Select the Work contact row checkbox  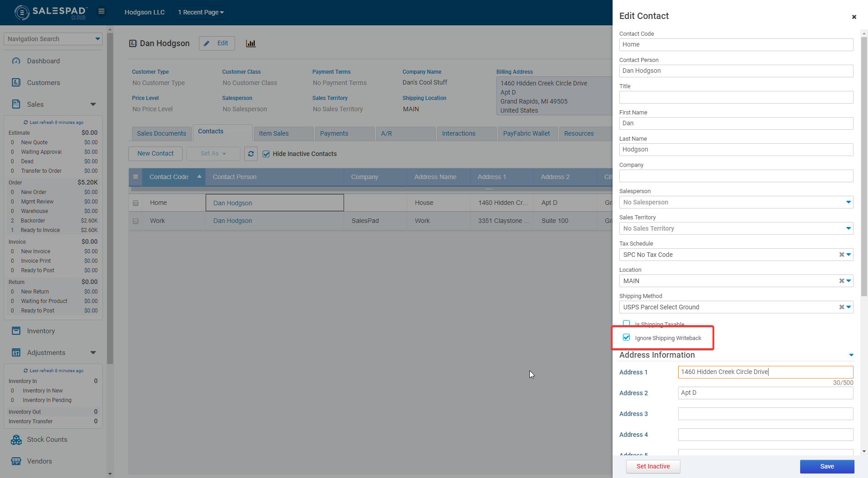(136, 221)
